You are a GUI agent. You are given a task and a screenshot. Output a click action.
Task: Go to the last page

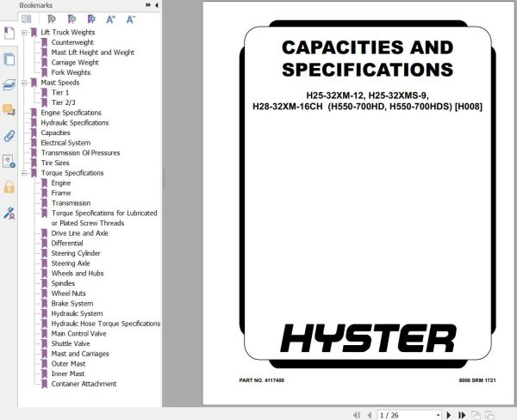[x=462, y=415]
